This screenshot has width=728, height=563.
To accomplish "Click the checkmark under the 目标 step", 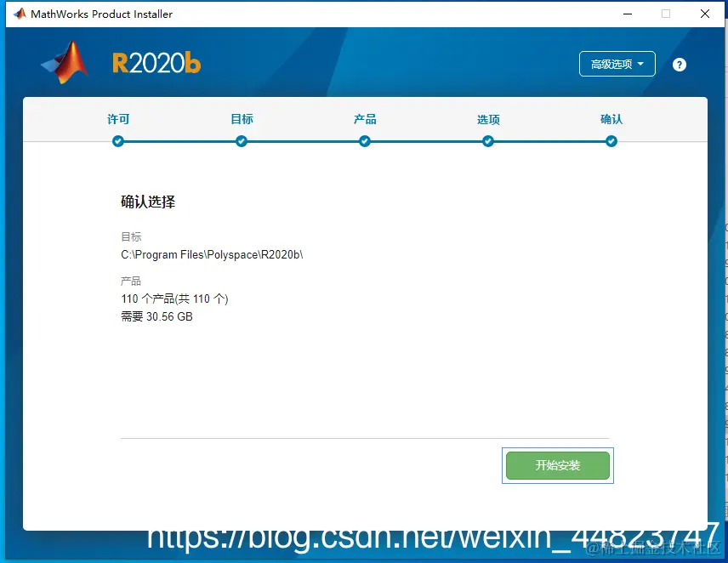I will click(x=242, y=141).
